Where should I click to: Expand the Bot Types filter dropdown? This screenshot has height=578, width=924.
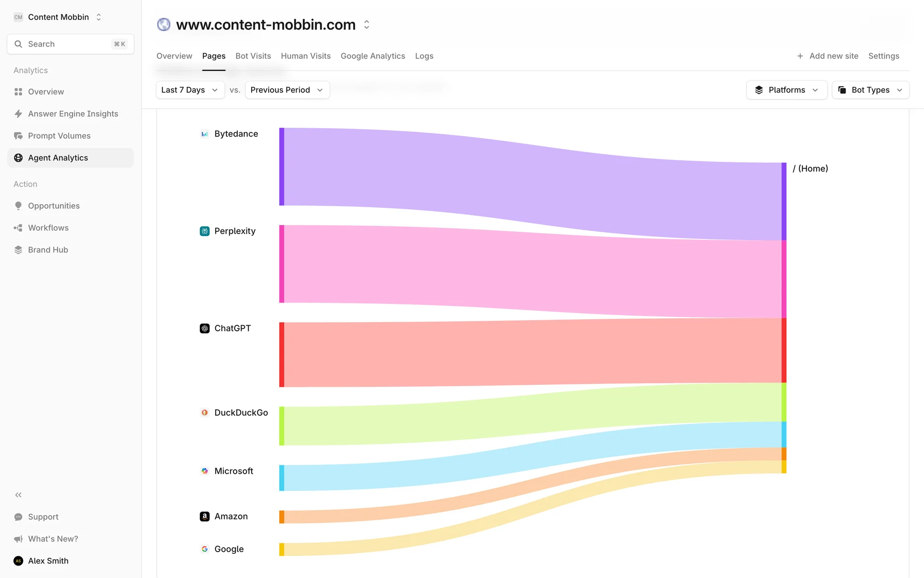pos(870,90)
